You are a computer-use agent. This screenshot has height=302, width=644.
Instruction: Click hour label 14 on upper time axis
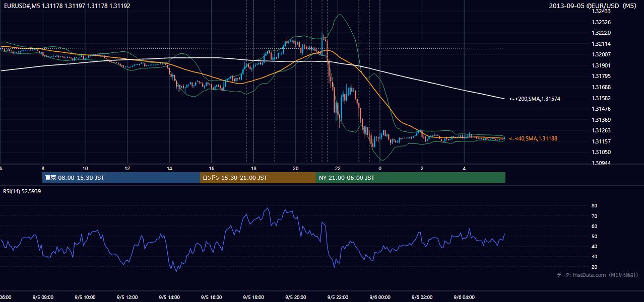pyautogui.click(x=170, y=168)
